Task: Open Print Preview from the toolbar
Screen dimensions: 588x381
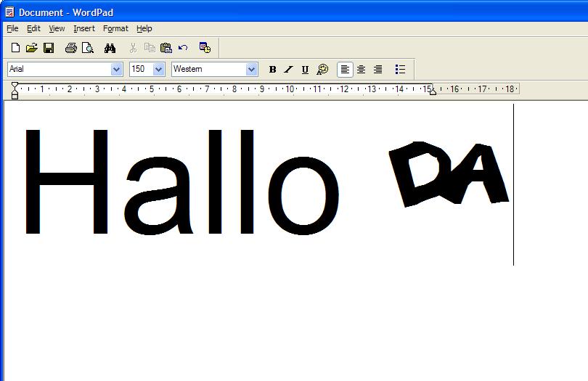Action: tap(88, 48)
